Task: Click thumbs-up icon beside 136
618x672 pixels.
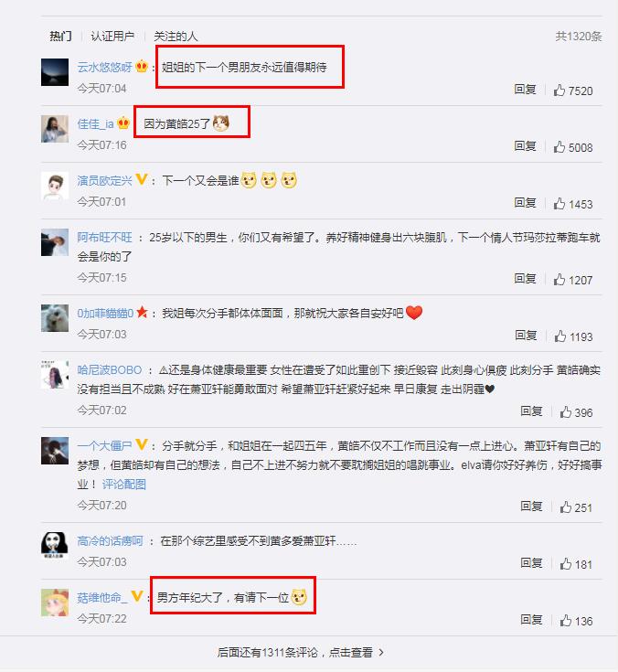Action: 565,620
